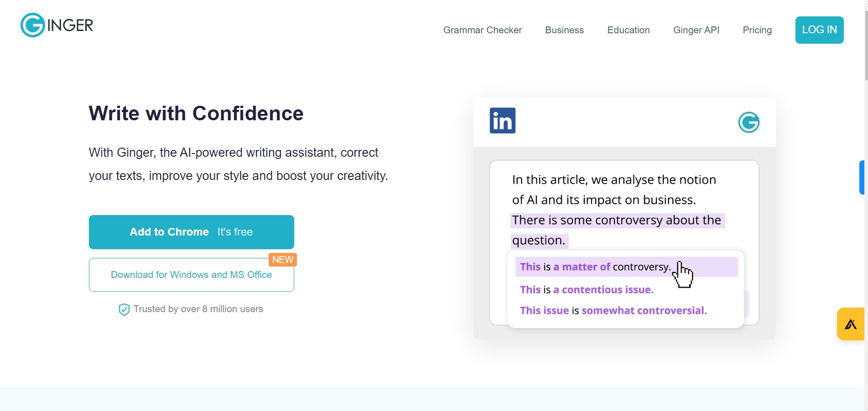
Task: Click Download for Windows and MS Office
Action: (x=191, y=275)
